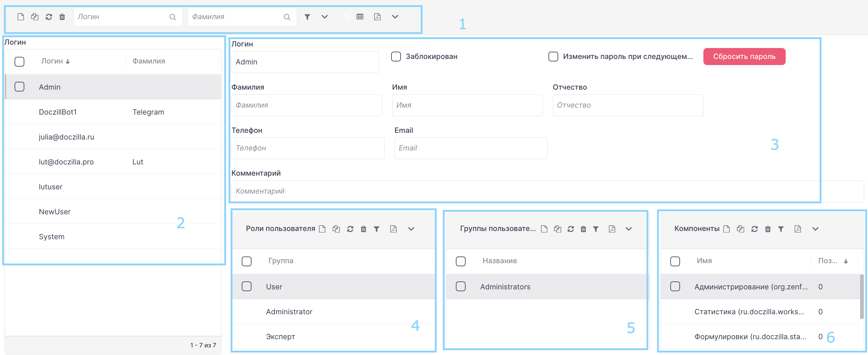Image resolution: width=868 pixels, height=355 pixels.
Task: Click the filter funnel icon in top toolbar
Action: [x=307, y=17]
